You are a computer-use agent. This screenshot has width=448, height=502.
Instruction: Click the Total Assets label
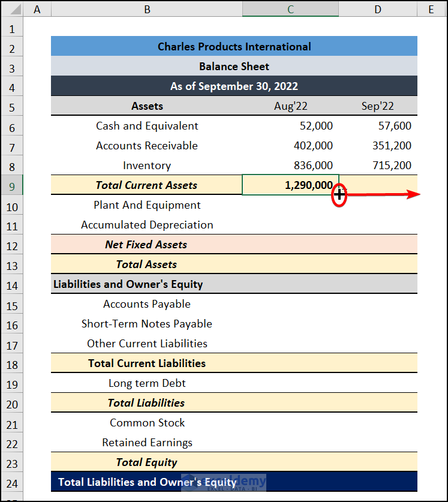pos(147,264)
